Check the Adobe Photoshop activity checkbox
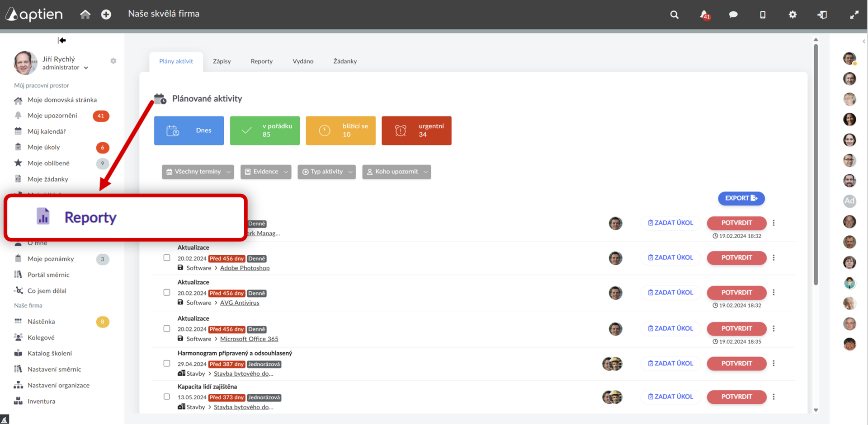The height and width of the screenshot is (425, 868). [167, 258]
